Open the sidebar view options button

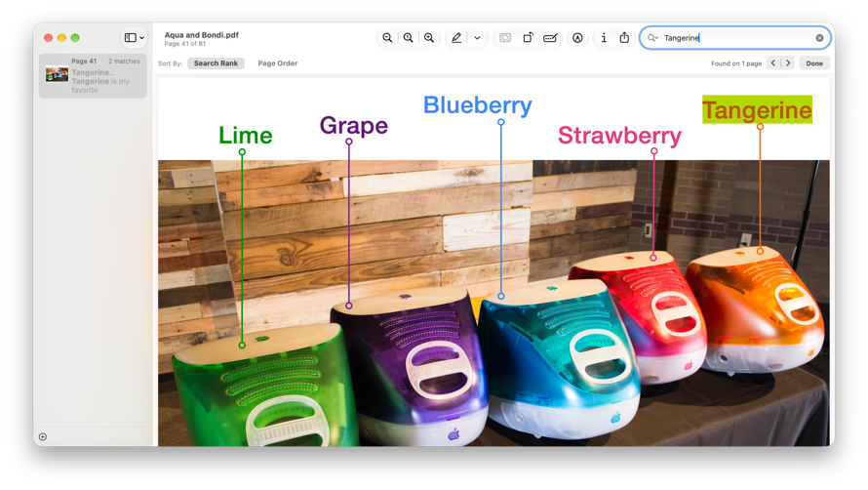point(134,38)
